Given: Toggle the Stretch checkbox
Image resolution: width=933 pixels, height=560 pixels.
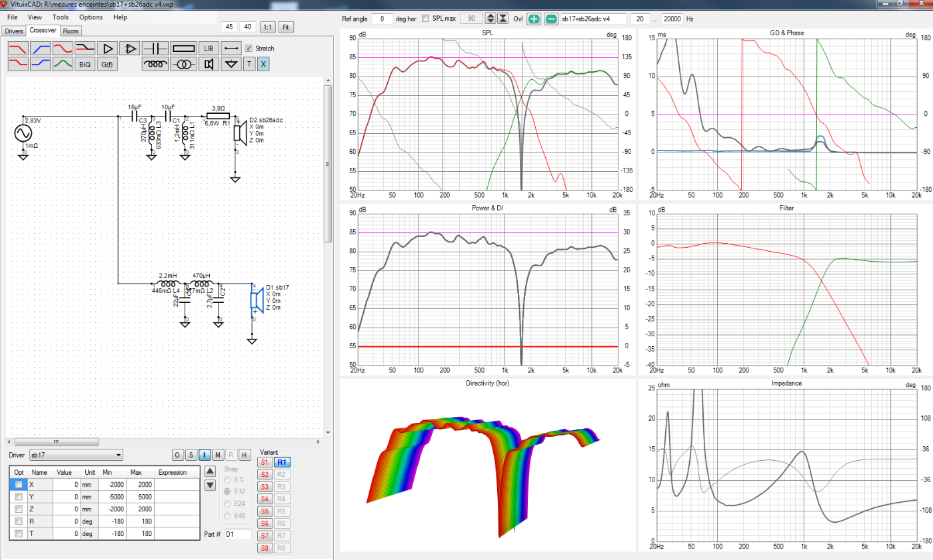Looking at the screenshot, I should (249, 48).
